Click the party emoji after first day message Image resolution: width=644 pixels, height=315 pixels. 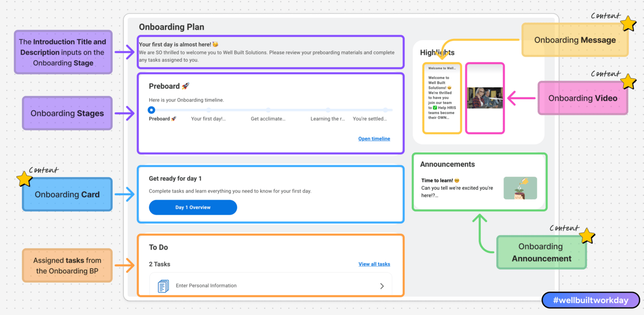point(215,44)
